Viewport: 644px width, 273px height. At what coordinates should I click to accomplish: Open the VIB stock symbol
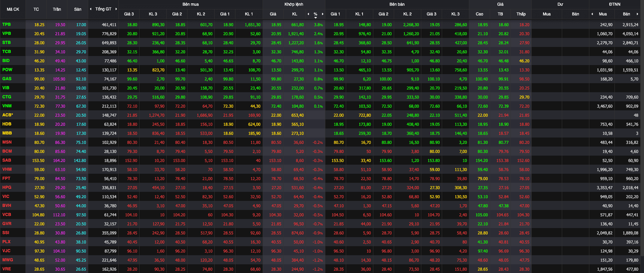[x=6, y=88]
